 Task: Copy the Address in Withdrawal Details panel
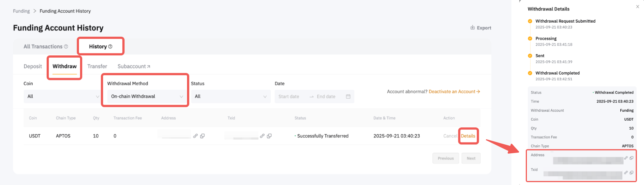click(631, 158)
